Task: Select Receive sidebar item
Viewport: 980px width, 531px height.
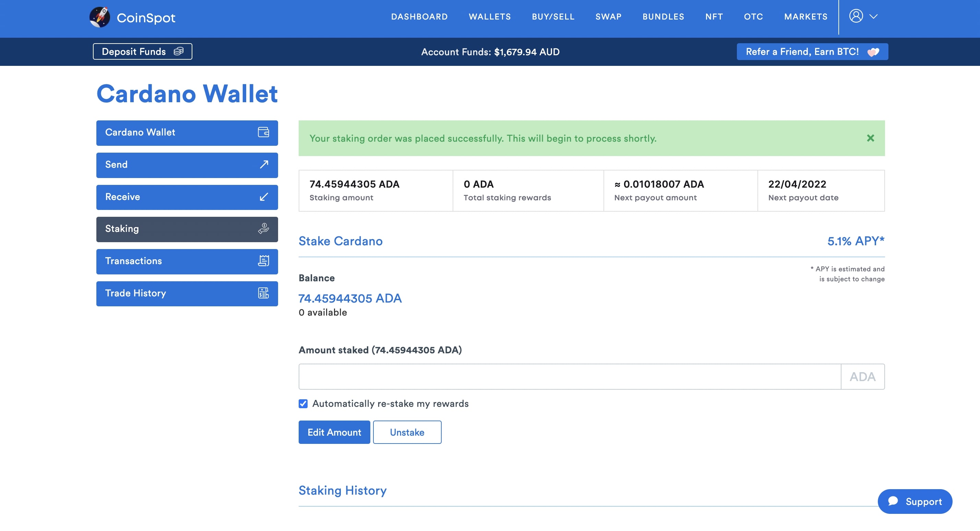Action: tap(187, 197)
